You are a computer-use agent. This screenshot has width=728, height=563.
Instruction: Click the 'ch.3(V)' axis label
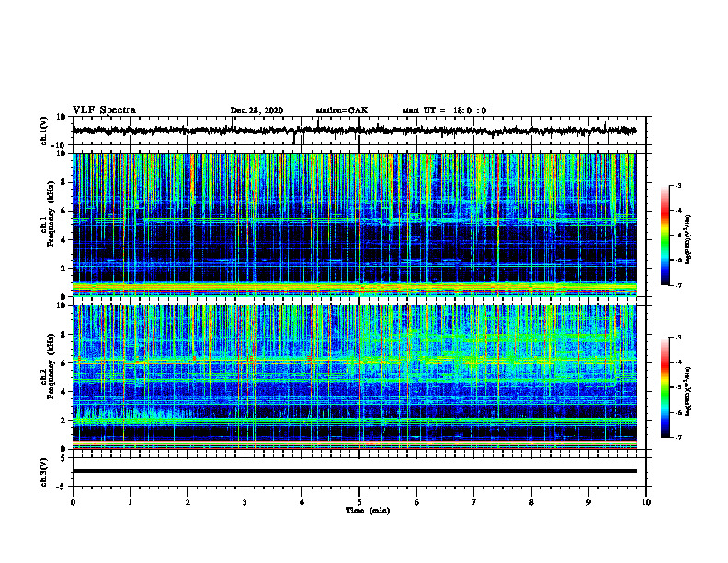coord(44,472)
